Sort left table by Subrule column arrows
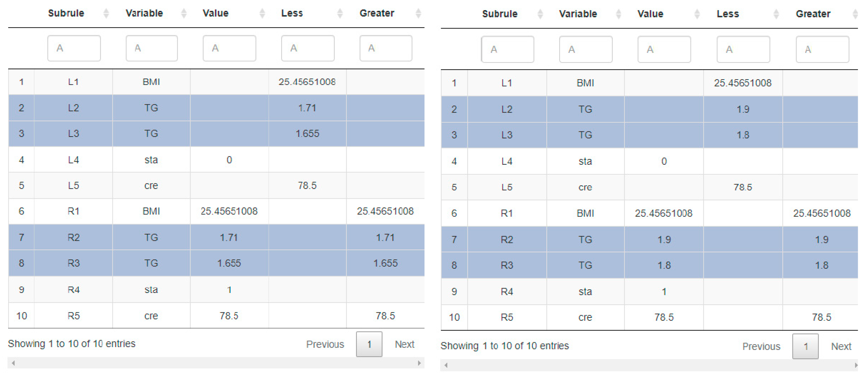 click(x=106, y=14)
